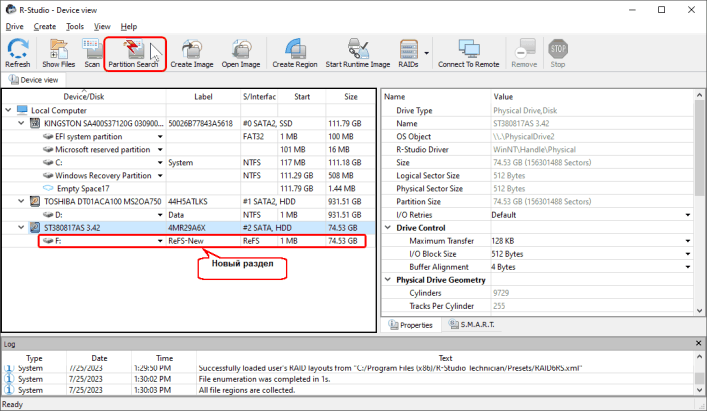Viewport: 707px width, 411px height.
Task: Collapse Local Computer tree node
Action: click(x=9, y=110)
